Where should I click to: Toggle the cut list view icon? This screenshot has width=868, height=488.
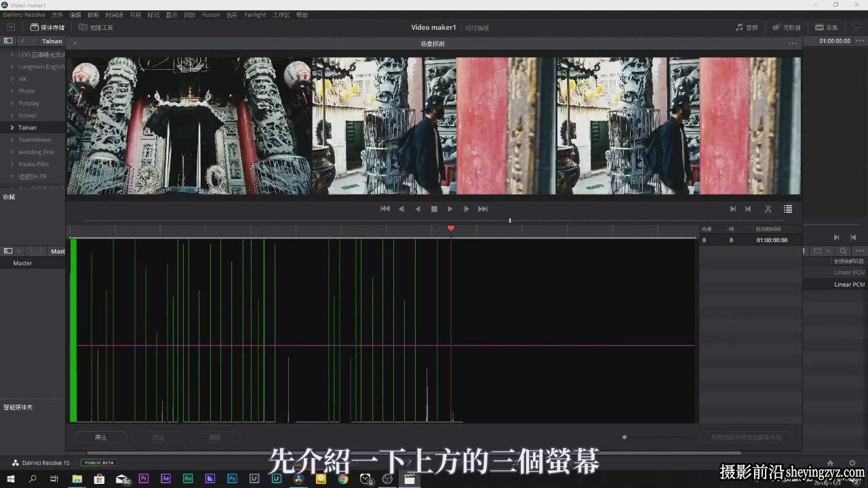tap(788, 209)
